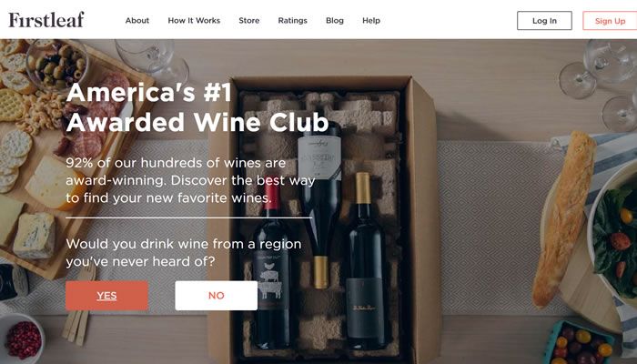637x364 pixels.
Task: Answer NO to the wine question
Action: tap(217, 296)
